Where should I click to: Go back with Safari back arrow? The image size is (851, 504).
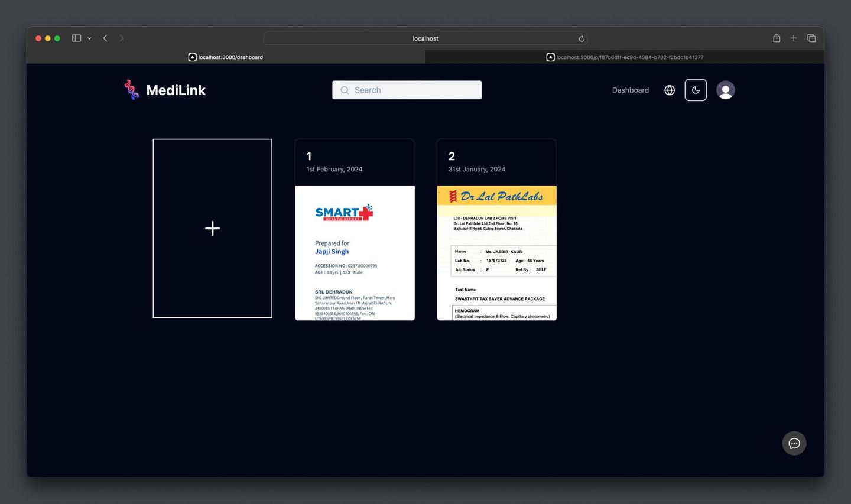point(105,38)
